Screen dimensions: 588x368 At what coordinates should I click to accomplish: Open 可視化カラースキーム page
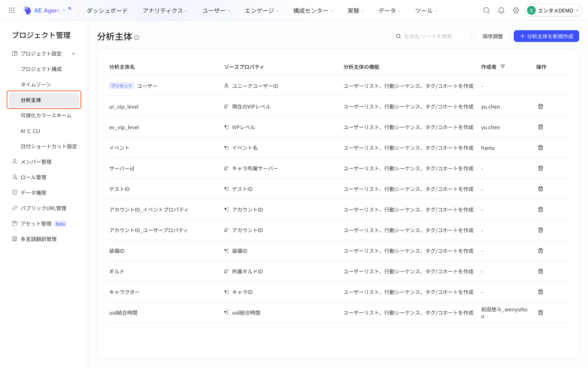(x=46, y=115)
